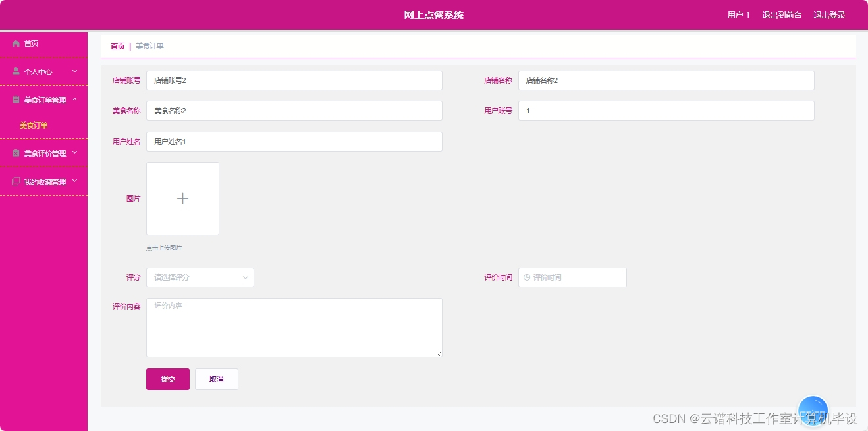Image resolution: width=868 pixels, height=431 pixels.
Task: Expand the 个人中心 chevron
Action: 74,71
